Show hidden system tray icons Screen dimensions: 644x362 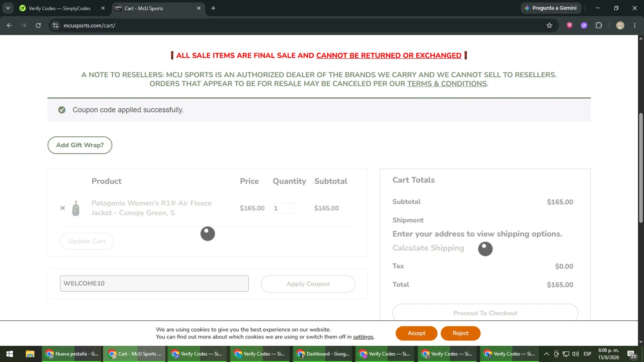pos(547,354)
